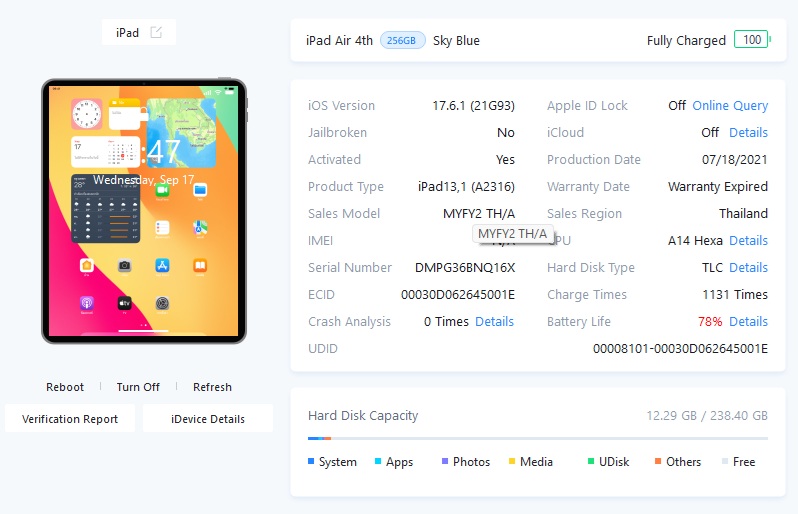Open iCloud Details link
Viewport: 798px width, 514px height.
(748, 132)
